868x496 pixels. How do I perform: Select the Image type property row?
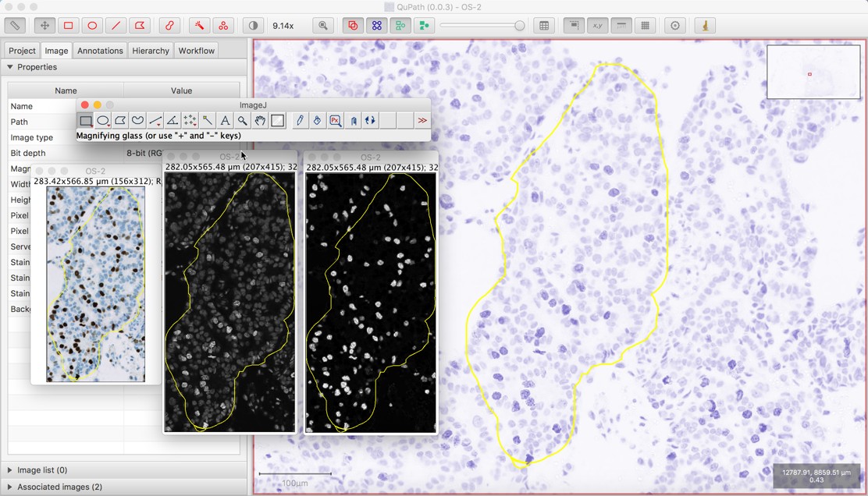pos(124,138)
